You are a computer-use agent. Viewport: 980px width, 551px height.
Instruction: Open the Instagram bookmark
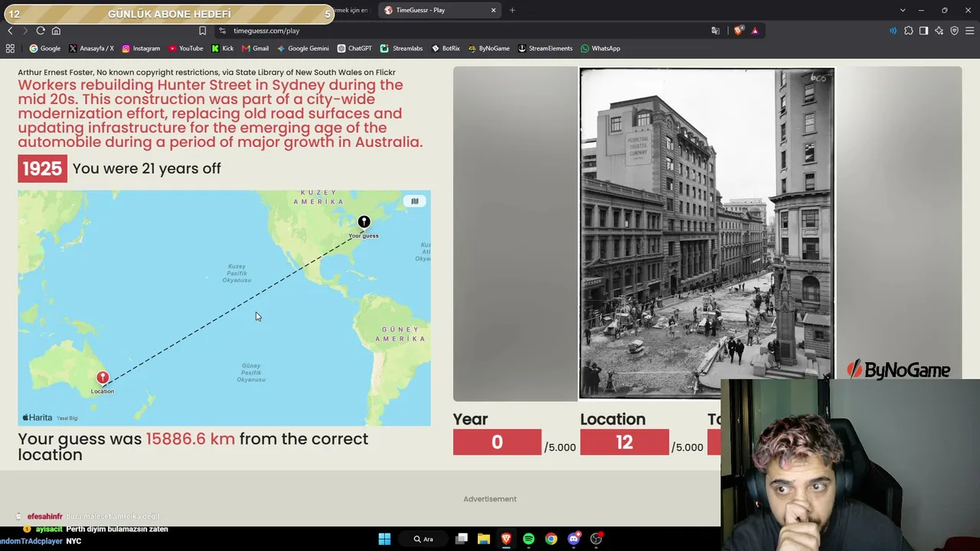[141, 48]
